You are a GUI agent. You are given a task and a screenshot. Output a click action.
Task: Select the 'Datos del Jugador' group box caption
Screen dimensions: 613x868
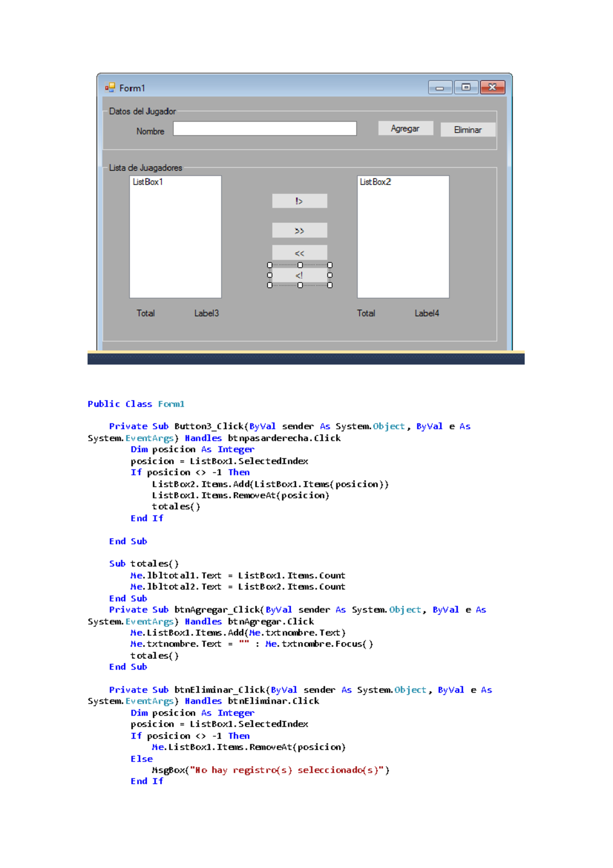(x=142, y=111)
